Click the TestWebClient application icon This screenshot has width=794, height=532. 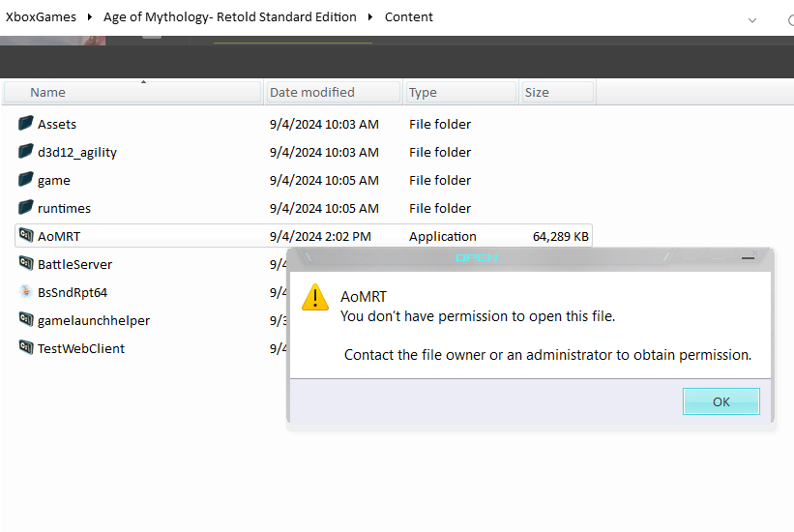tap(26, 347)
